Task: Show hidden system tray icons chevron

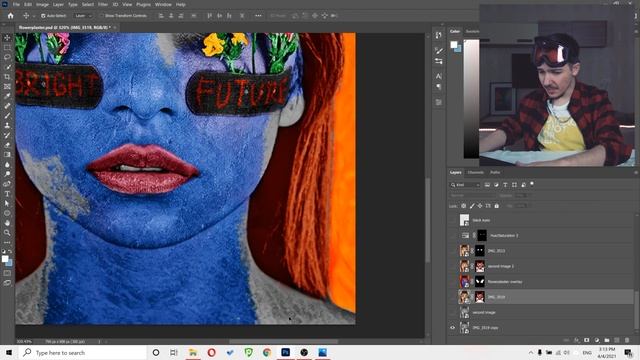Action: (530, 353)
